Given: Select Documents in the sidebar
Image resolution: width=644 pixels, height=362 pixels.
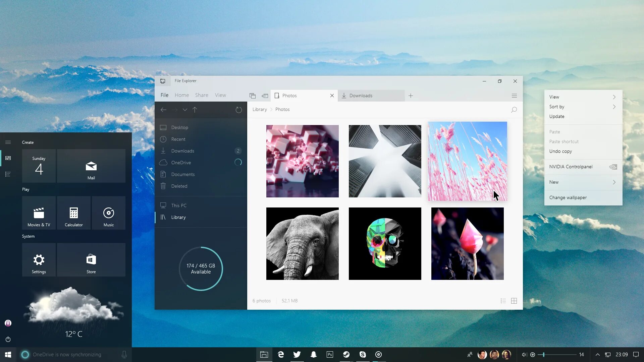Looking at the screenshot, I should coord(183,175).
